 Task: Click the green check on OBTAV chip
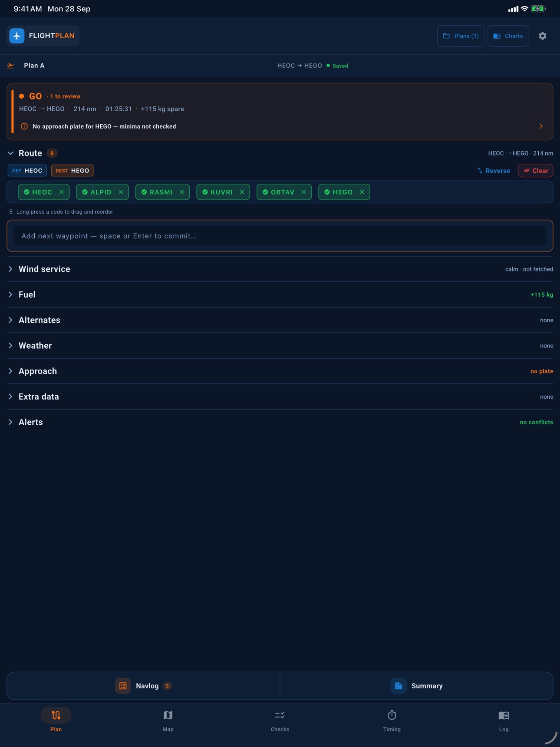265,192
